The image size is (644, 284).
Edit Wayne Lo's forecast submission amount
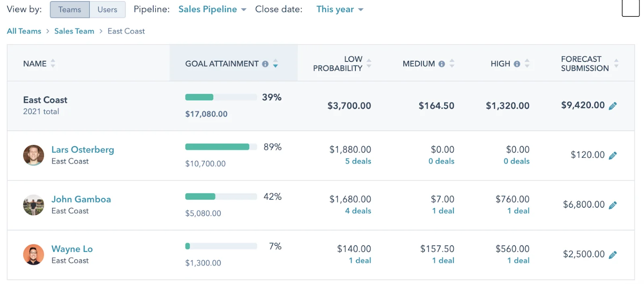(613, 254)
